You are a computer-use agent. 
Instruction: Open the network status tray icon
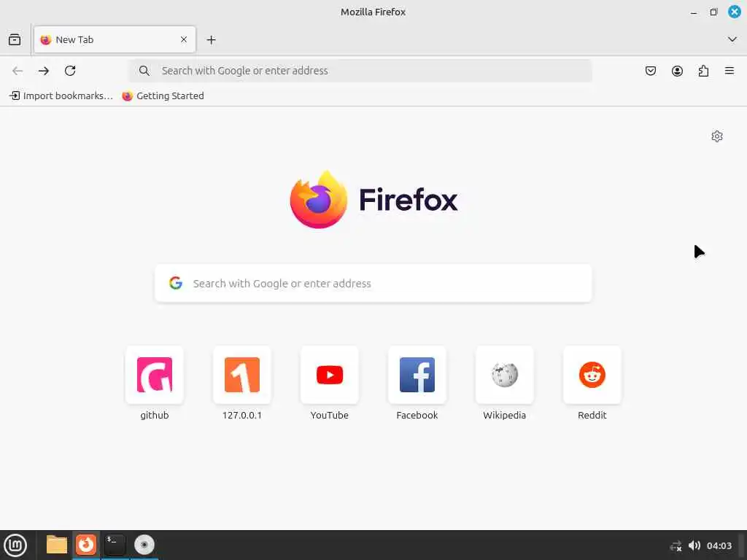pos(676,546)
